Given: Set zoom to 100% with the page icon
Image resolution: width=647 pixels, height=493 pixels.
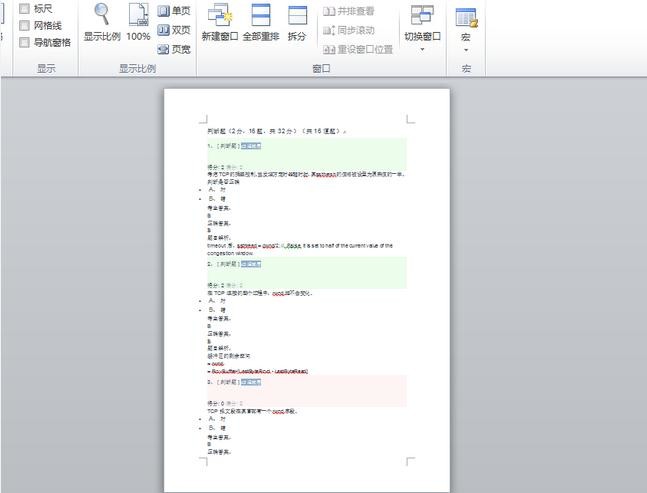Looking at the screenshot, I should [138, 24].
